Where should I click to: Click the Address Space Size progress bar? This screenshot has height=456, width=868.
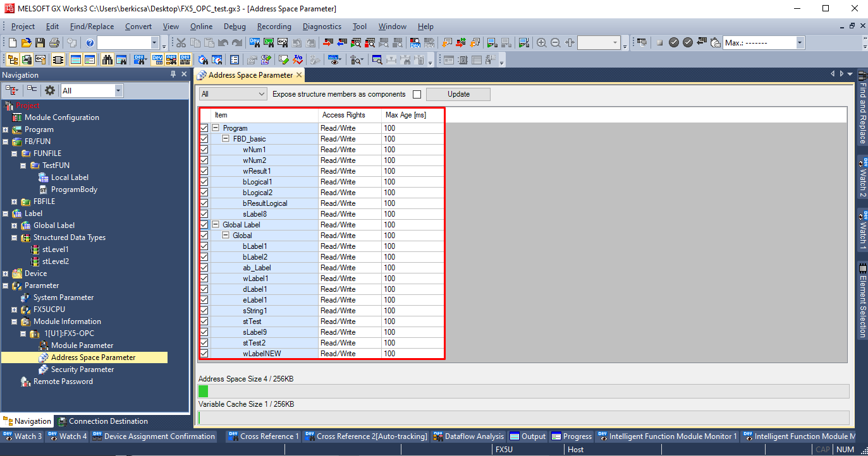coord(523,391)
